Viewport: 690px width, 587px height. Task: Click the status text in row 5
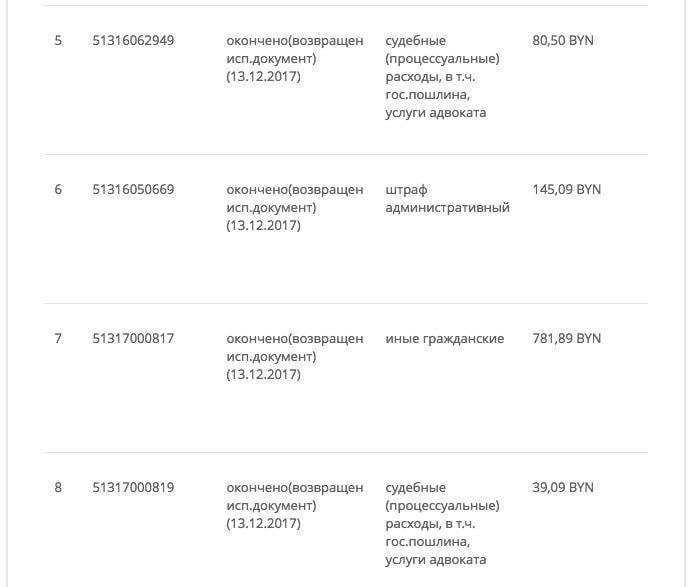pos(294,59)
